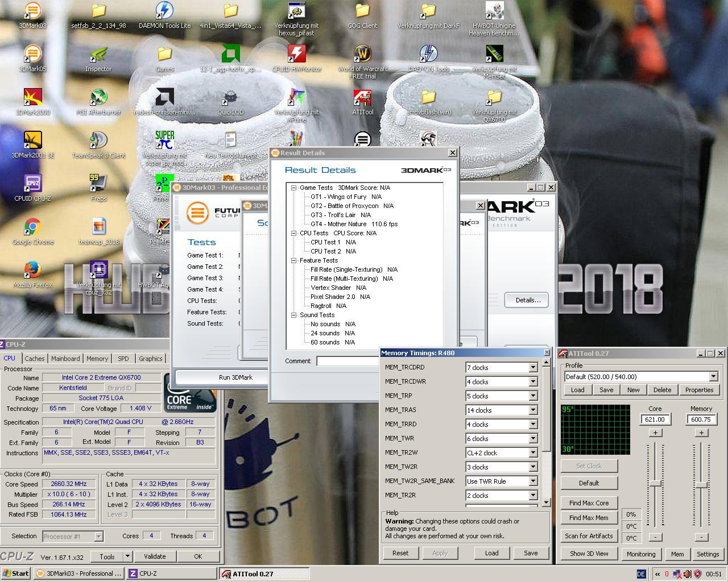Launch QuickLOD desktop icon
The width and height of the screenshot is (728, 582).
pos(230,102)
